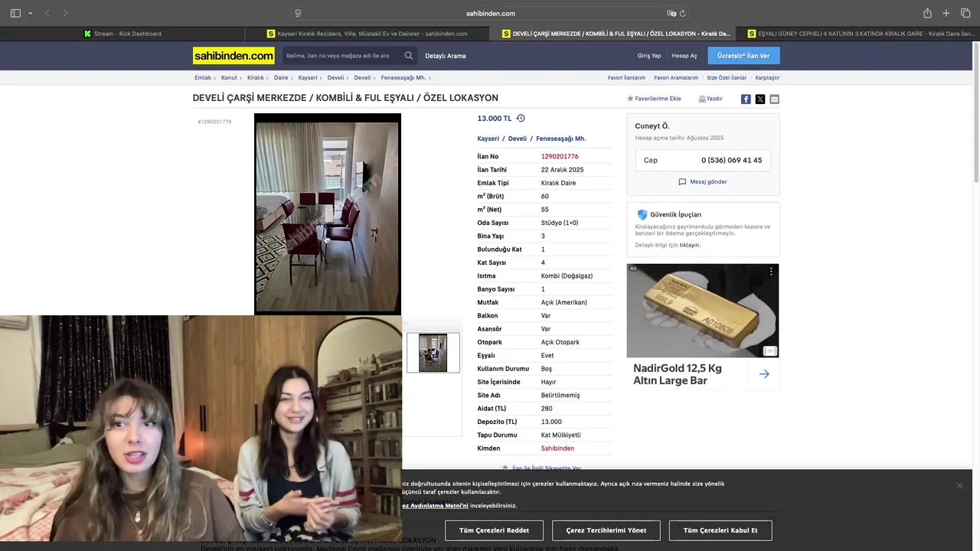Share the listing on Facebook

746,99
